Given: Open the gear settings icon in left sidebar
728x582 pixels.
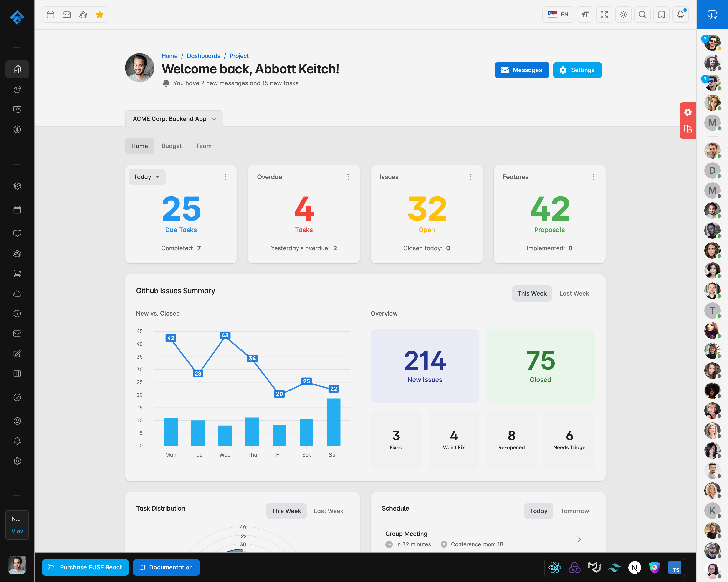Looking at the screenshot, I should coord(17,461).
